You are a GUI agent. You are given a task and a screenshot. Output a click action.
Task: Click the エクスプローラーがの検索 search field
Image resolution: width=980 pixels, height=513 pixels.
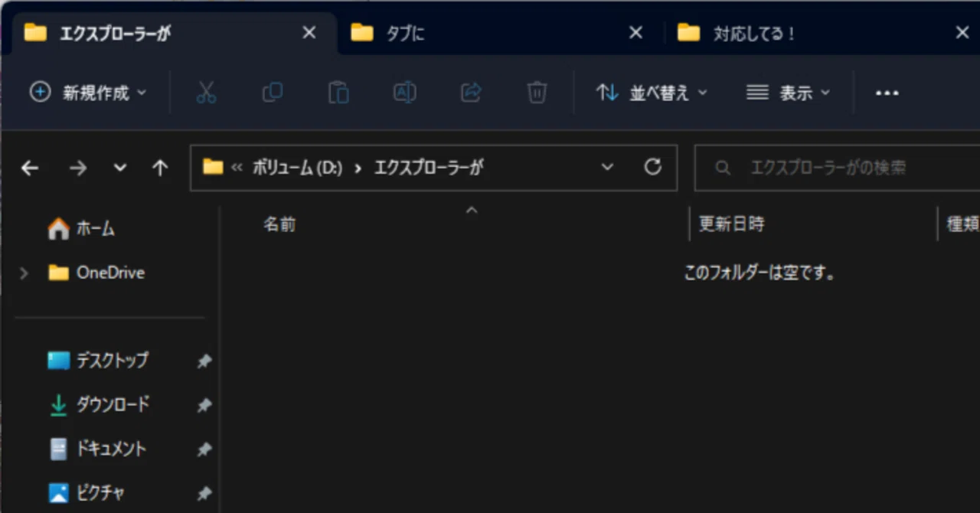(x=837, y=168)
